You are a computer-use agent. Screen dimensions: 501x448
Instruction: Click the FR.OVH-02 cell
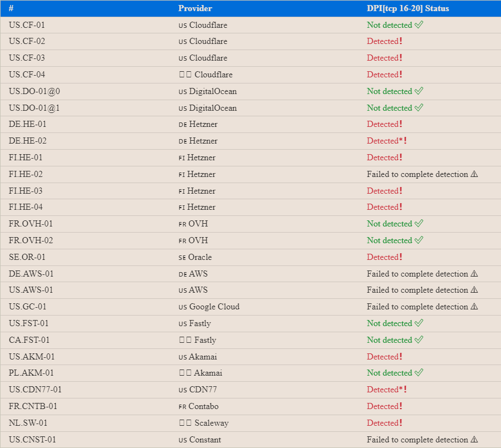[31, 240]
